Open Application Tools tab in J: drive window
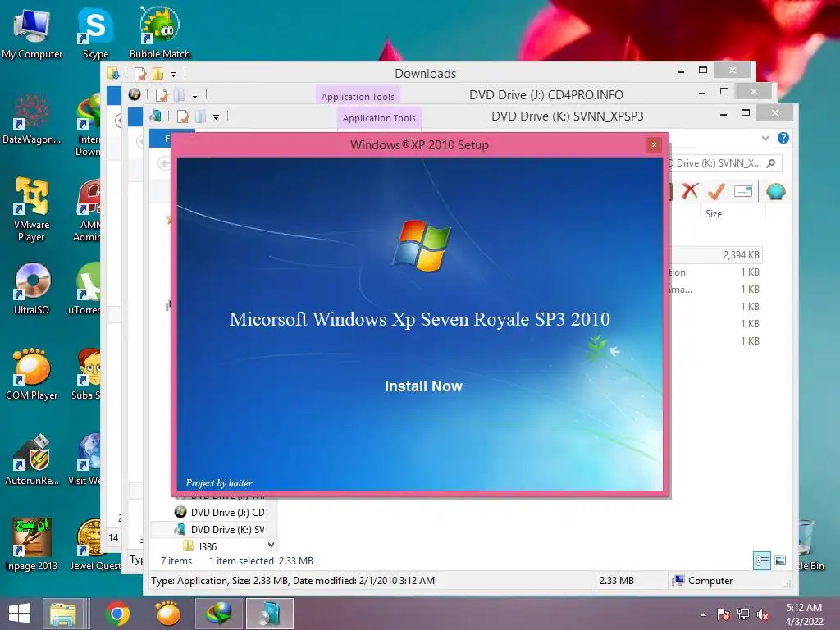Viewport: 840px width, 630px height. (x=358, y=97)
